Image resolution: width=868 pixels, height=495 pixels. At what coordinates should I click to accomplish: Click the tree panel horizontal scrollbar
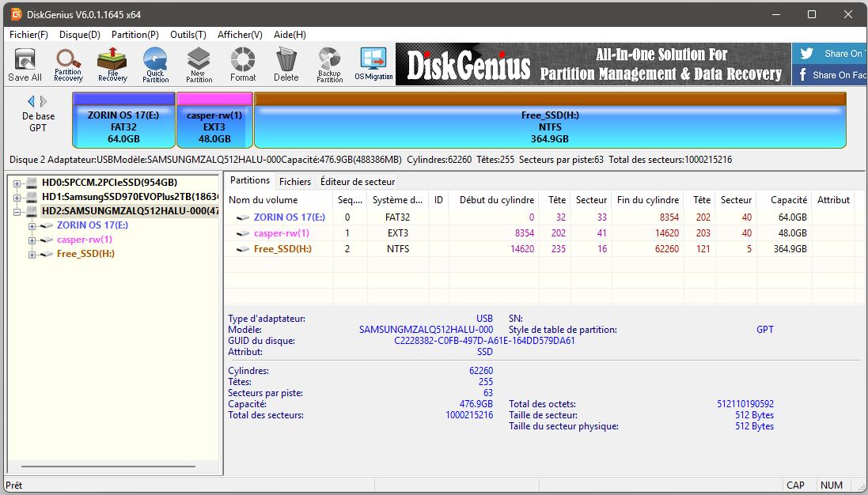pos(108,467)
